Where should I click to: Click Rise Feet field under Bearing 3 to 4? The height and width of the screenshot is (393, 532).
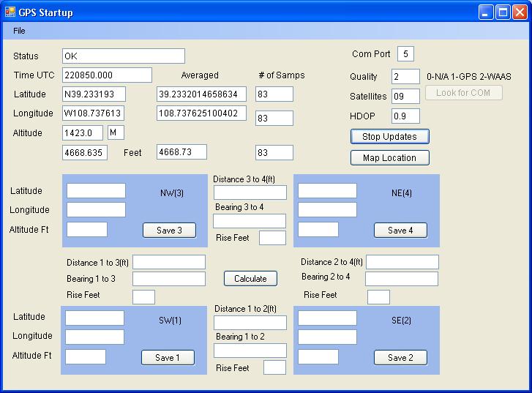click(272, 238)
